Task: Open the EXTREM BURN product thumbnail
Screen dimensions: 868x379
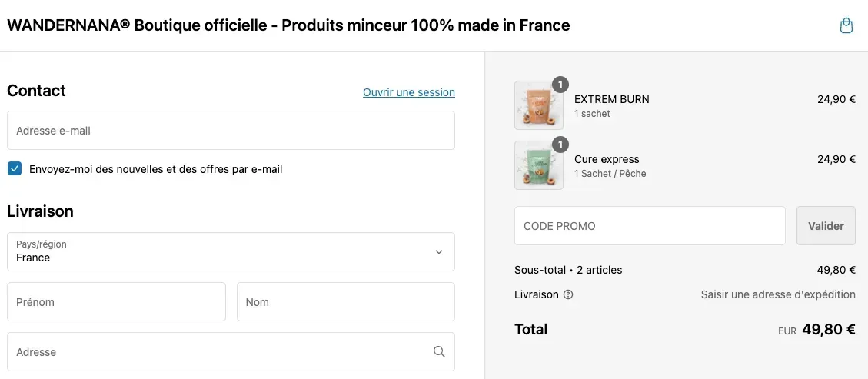Action: pyautogui.click(x=539, y=105)
